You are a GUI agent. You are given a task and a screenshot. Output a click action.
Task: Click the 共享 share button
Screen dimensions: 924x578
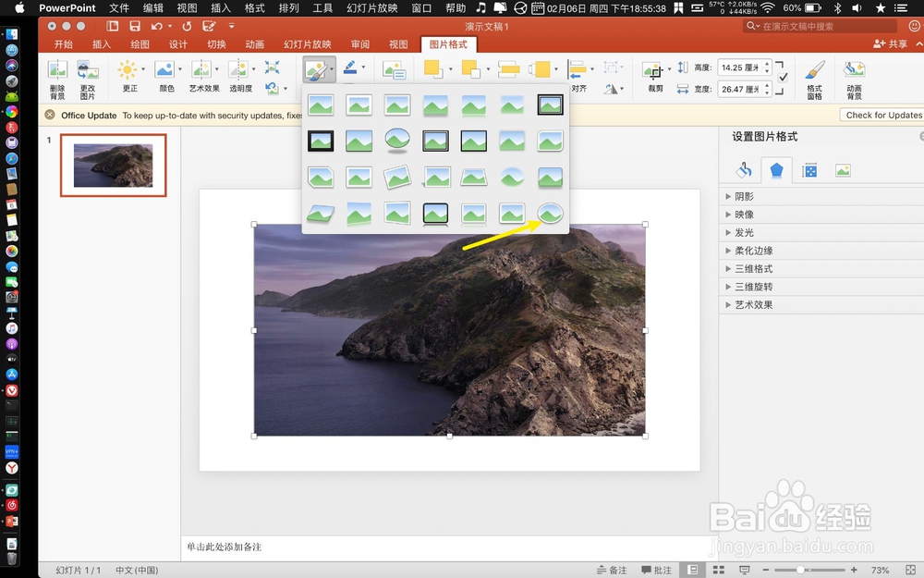click(x=891, y=44)
